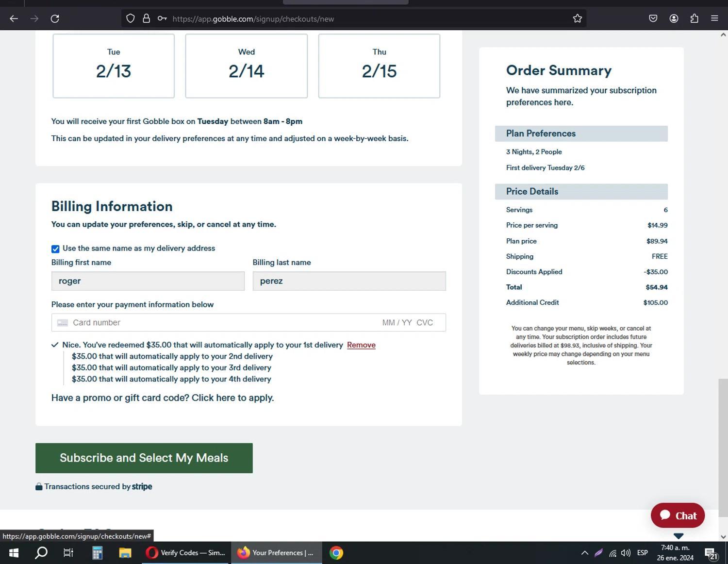The image size is (728, 564).
Task: Show hidden system tray icons
Action: click(x=585, y=553)
